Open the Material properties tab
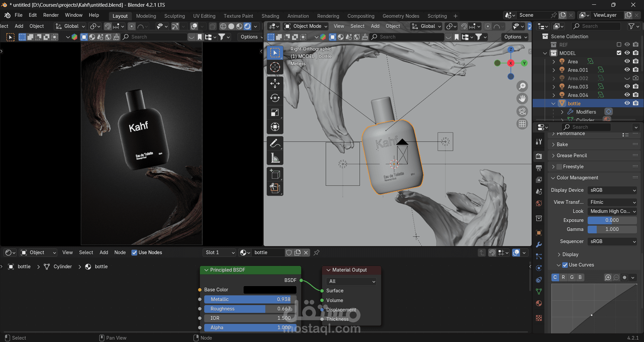The height and width of the screenshot is (342, 644). (539, 303)
